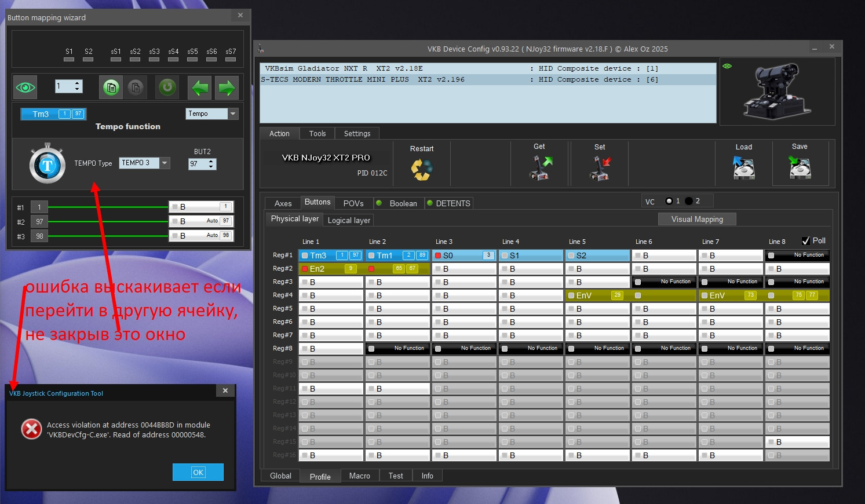
Task: Open the Action tab
Action: (279, 133)
